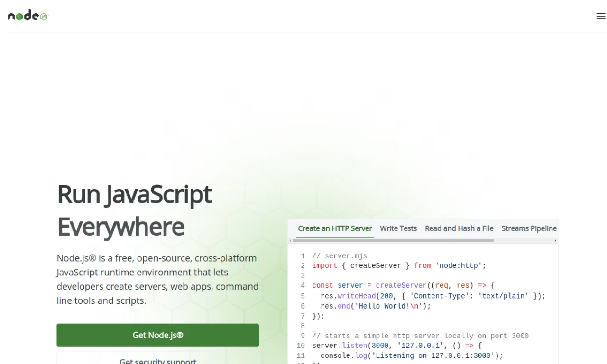This screenshot has width=607, height=364.
Task: Click the "Run JavaScript Everywhere" heading
Action: coord(135,210)
